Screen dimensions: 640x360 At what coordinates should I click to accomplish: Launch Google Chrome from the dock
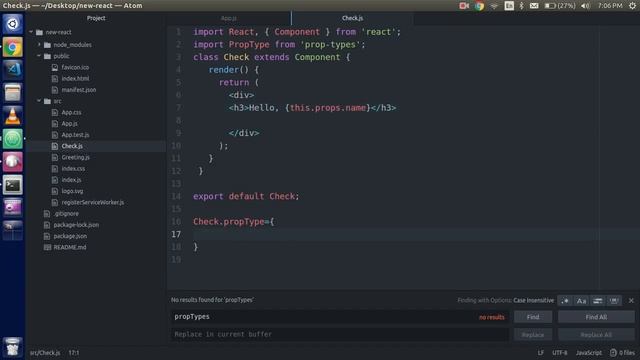(x=13, y=47)
